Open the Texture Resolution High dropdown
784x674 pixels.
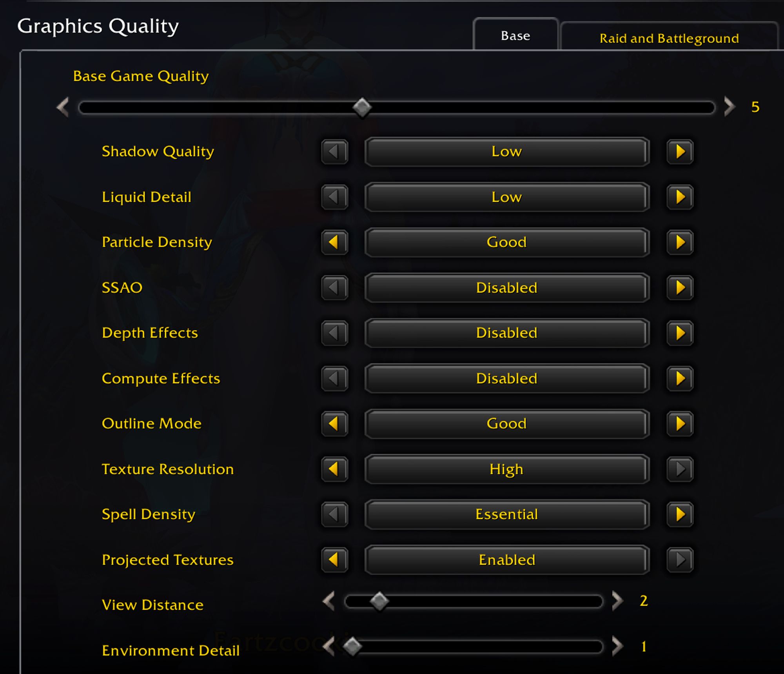pos(506,469)
